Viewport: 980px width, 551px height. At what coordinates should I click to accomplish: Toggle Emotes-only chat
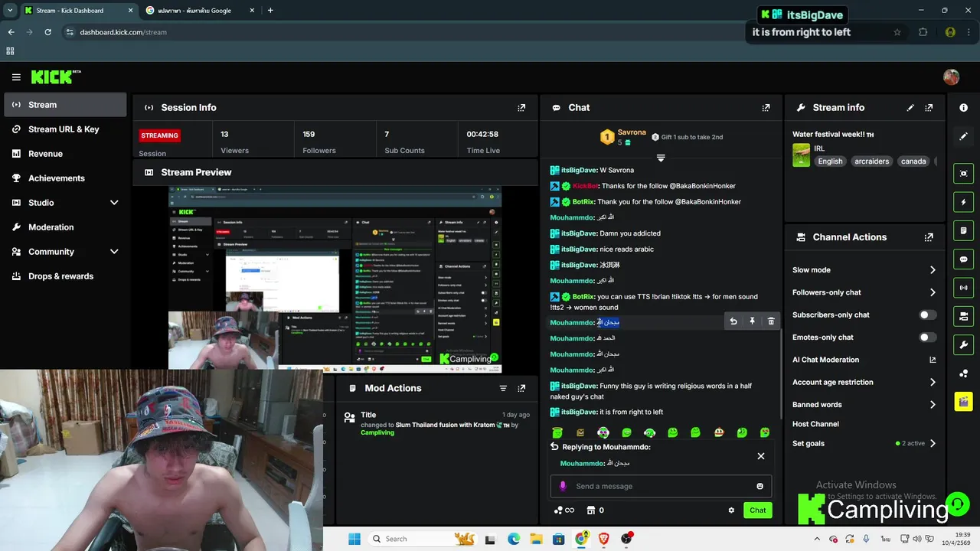click(x=927, y=337)
